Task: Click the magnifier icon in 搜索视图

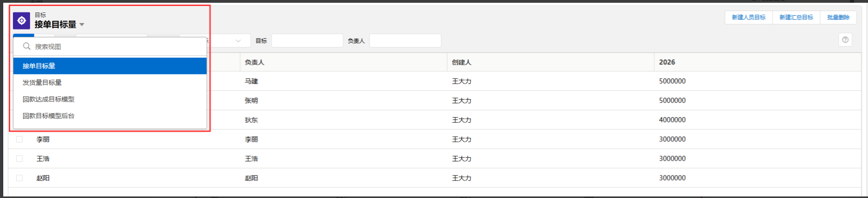Action: [x=27, y=46]
